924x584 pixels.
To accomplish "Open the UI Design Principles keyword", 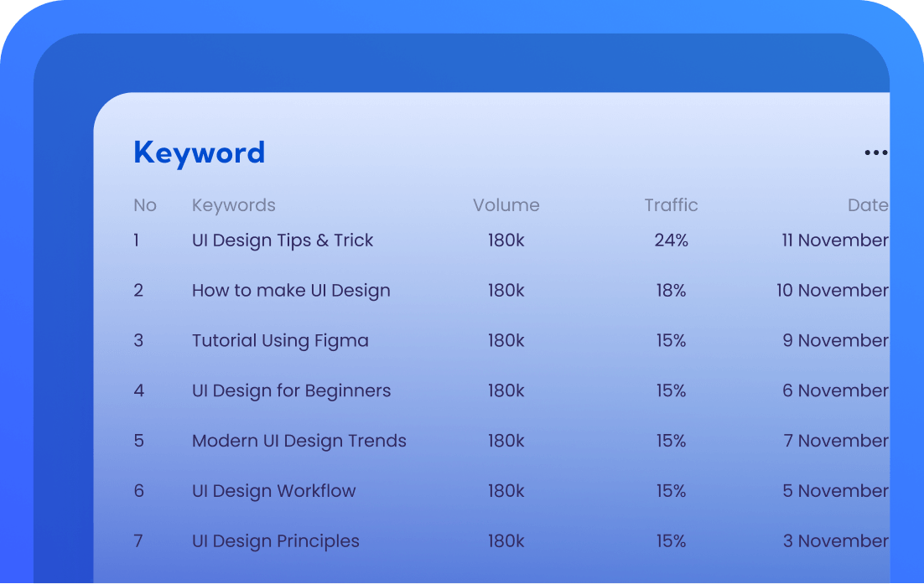I will click(x=275, y=542).
